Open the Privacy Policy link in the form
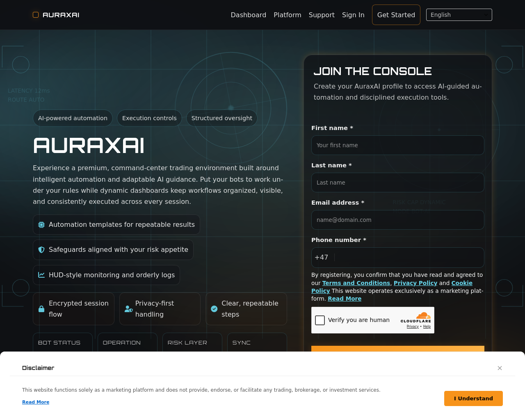525x420 pixels. coord(415,283)
